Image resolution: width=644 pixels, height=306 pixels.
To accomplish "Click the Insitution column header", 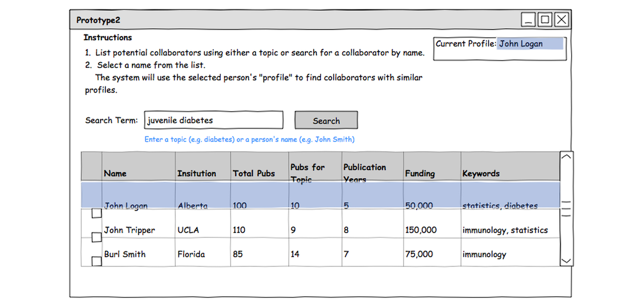I will click(197, 173).
